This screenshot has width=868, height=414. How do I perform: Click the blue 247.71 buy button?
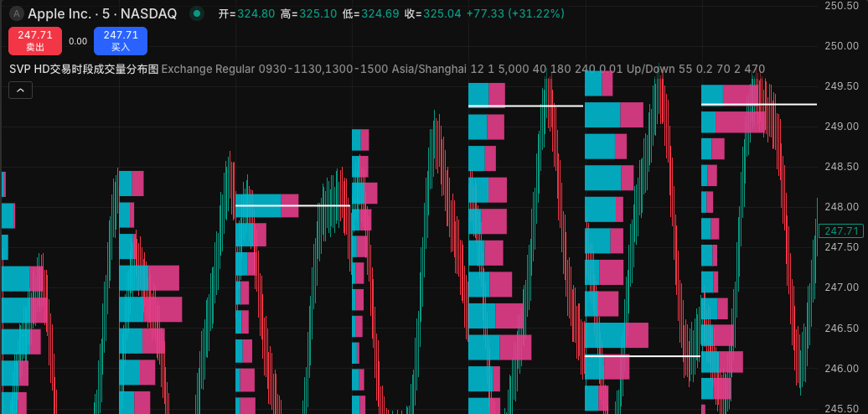pos(121,41)
